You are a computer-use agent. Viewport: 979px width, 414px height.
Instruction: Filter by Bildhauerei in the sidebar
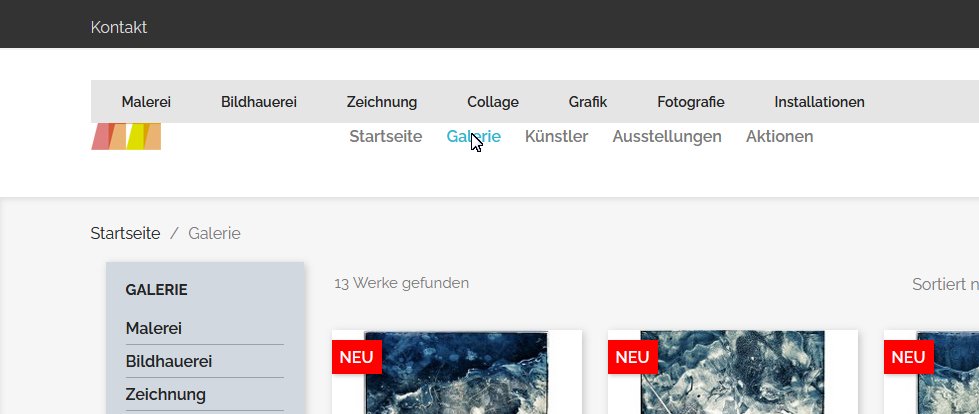pyautogui.click(x=169, y=362)
